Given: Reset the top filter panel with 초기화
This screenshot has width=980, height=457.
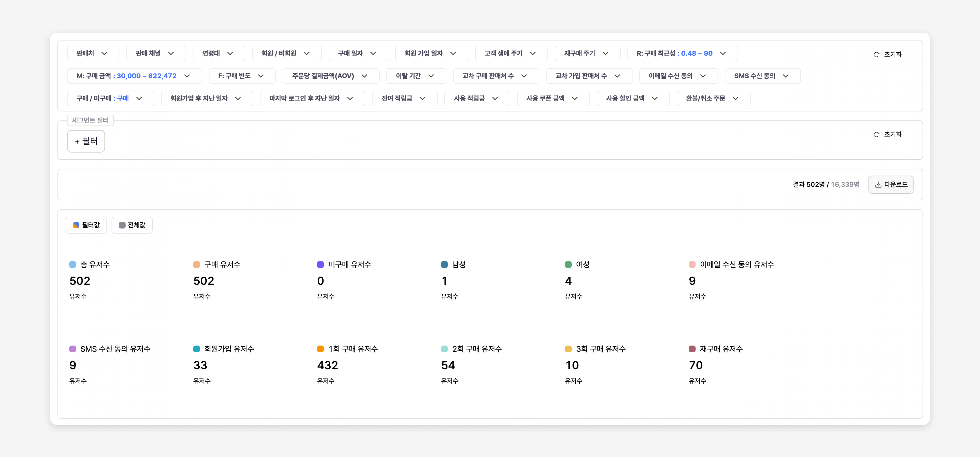Looking at the screenshot, I should pyautogui.click(x=888, y=54).
